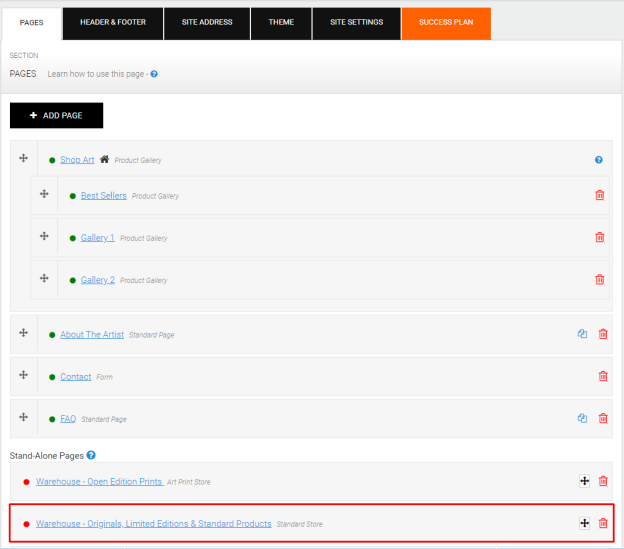Click the Add Page button
The image size is (624, 549).
[57, 115]
